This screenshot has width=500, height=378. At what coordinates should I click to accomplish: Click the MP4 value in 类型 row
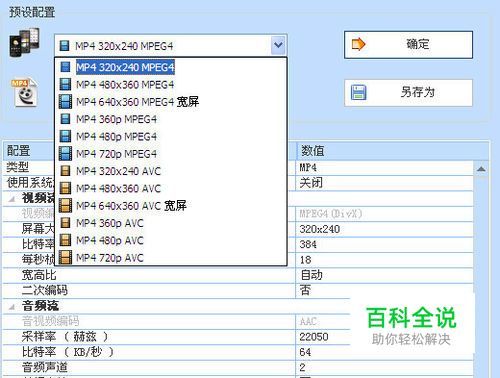[x=308, y=167]
